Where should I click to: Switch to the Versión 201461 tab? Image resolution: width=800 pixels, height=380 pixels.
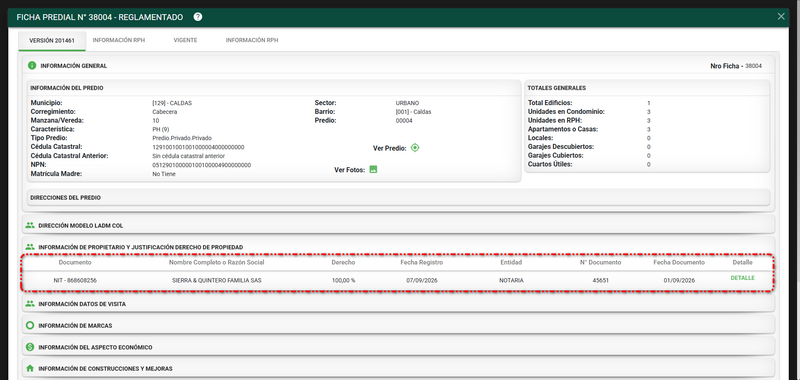pos(52,40)
